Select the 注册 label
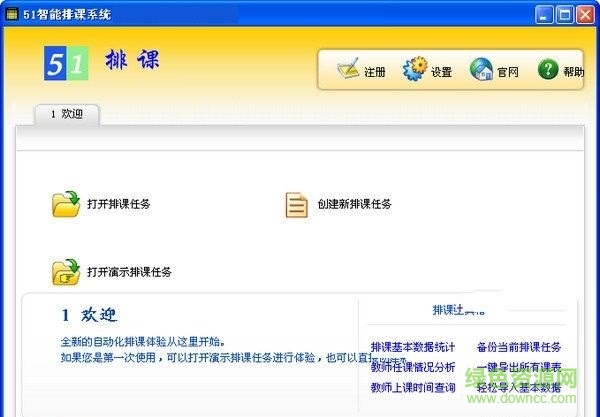Screen dimensions: 600x417 375,72
